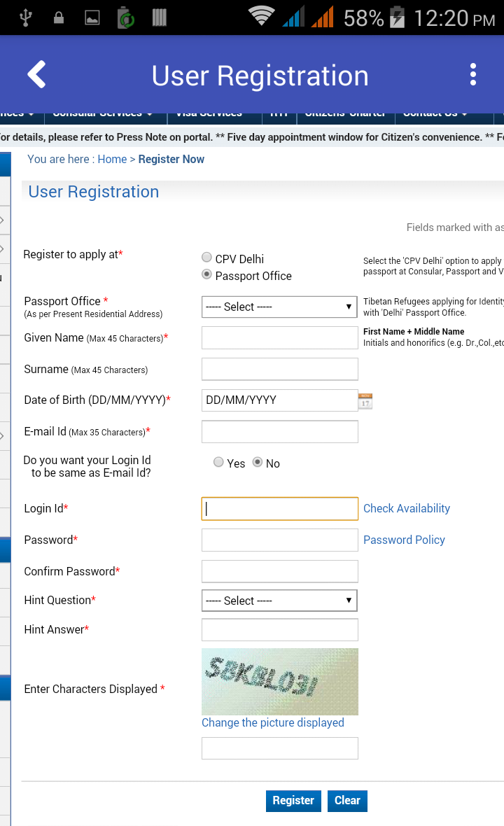Click Check Availability link
The width and height of the screenshot is (504, 826).
[x=407, y=509]
